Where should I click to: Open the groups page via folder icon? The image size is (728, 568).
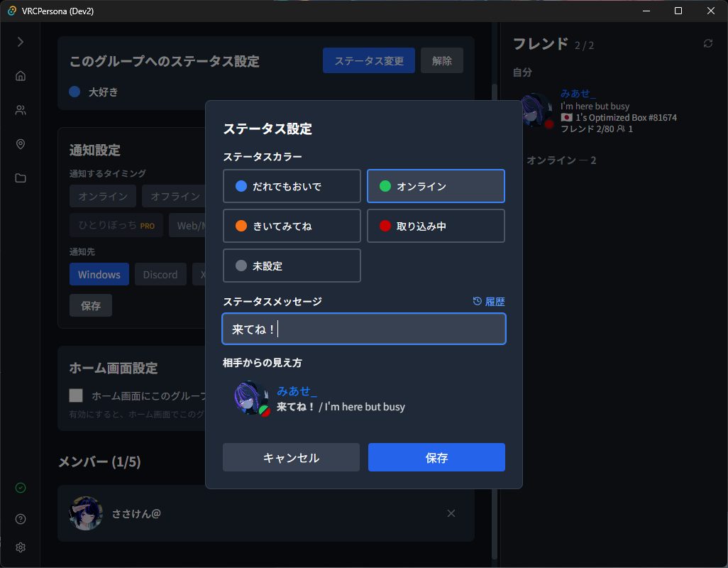20,178
